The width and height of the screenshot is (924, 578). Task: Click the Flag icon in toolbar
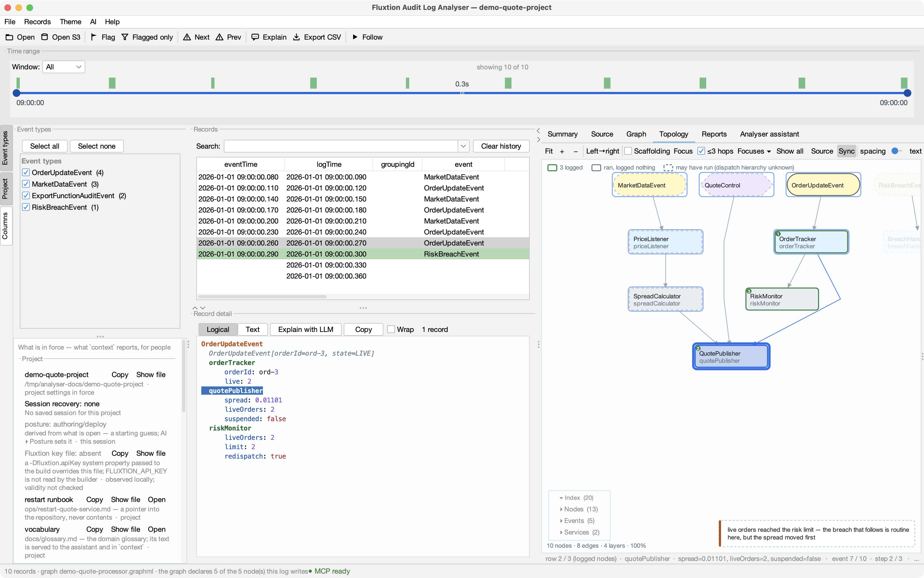pyautogui.click(x=94, y=37)
